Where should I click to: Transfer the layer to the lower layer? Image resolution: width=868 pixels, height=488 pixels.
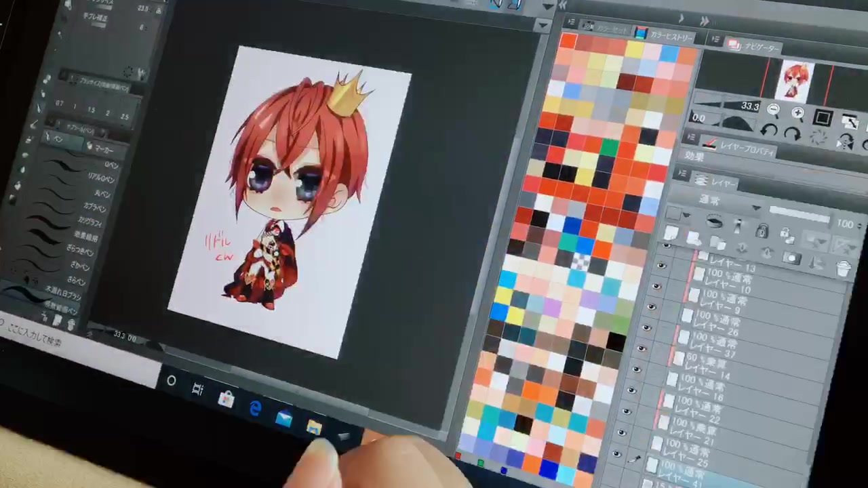741,247
